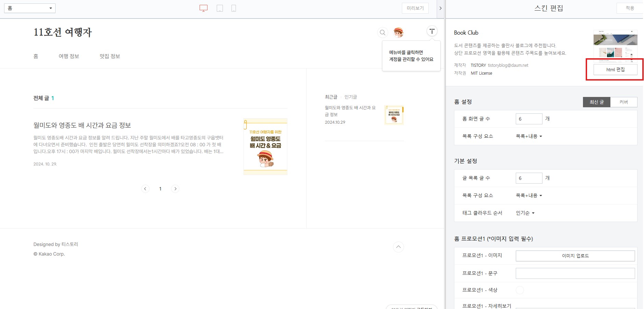Switch to 최근글 sidebar tab
644x309 pixels.
coord(331,97)
